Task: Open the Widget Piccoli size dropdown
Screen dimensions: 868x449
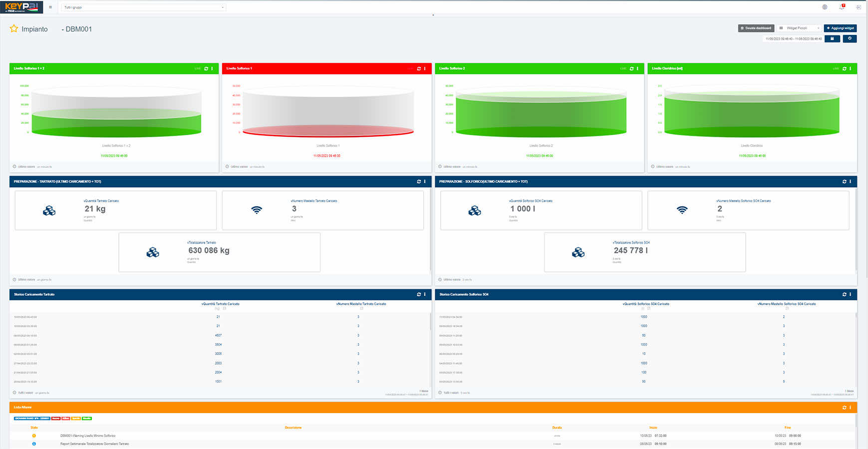Action: (x=799, y=28)
